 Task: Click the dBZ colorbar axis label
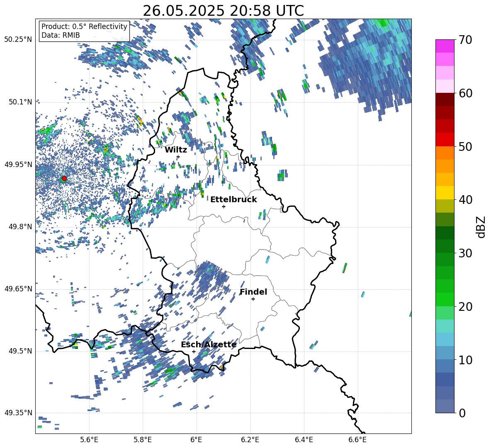[x=481, y=227]
